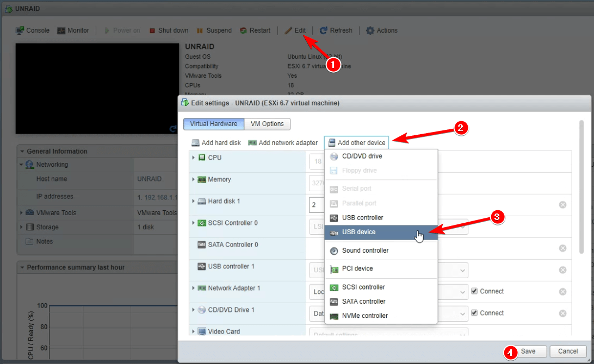Select USB device in the menu
Screen dimensions: 594x364
[x=381, y=233]
